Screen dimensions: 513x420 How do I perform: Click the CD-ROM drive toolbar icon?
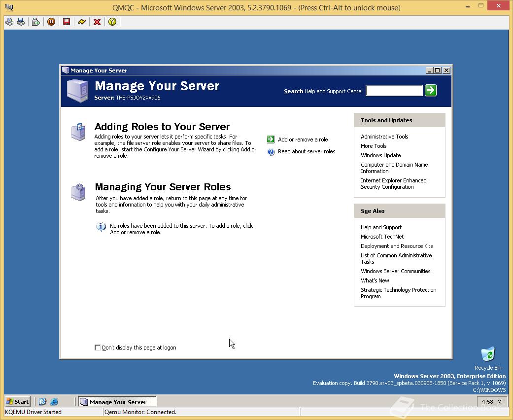click(9, 22)
